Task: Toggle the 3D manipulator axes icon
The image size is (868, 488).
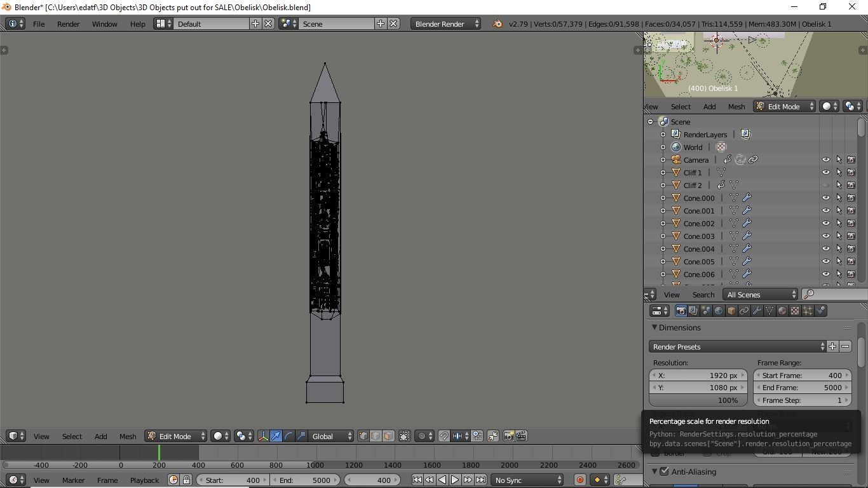Action: click(263, 436)
